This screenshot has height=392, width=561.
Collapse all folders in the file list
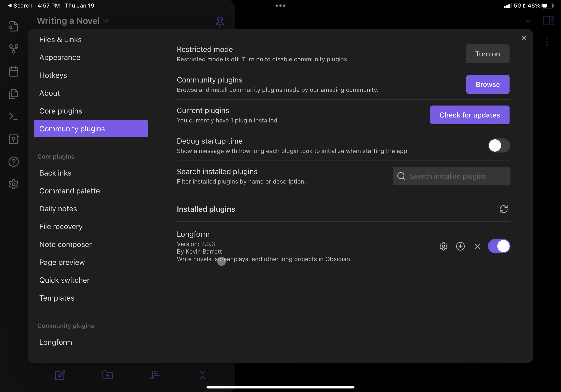[x=202, y=375]
